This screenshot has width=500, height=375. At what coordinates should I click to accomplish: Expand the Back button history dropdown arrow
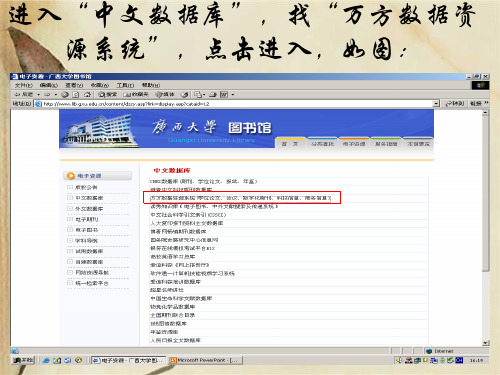pyautogui.click(x=39, y=95)
